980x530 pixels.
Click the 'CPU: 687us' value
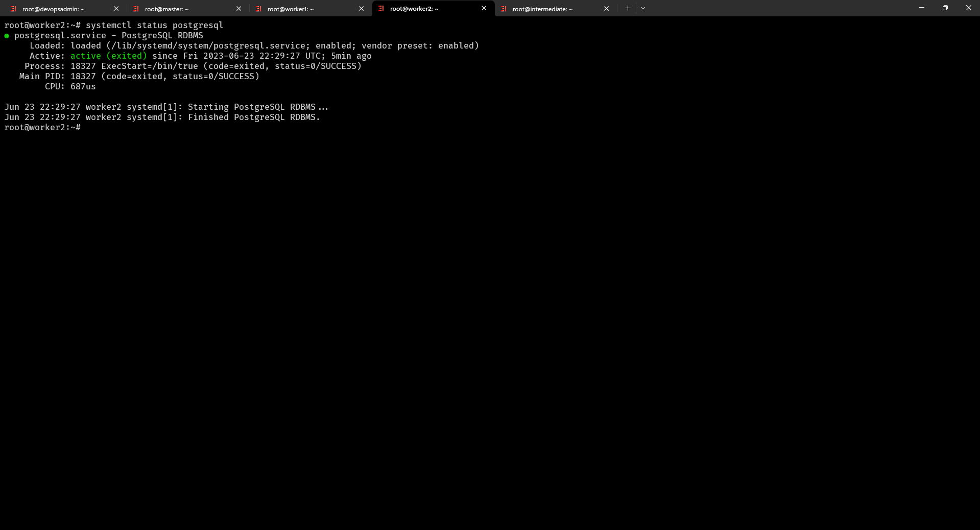pos(70,86)
